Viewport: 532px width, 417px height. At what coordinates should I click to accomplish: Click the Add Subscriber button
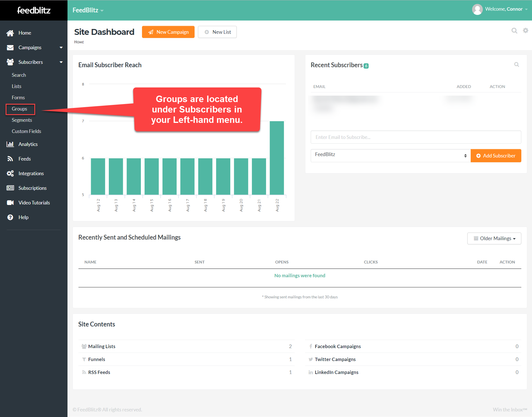pyautogui.click(x=496, y=155)
